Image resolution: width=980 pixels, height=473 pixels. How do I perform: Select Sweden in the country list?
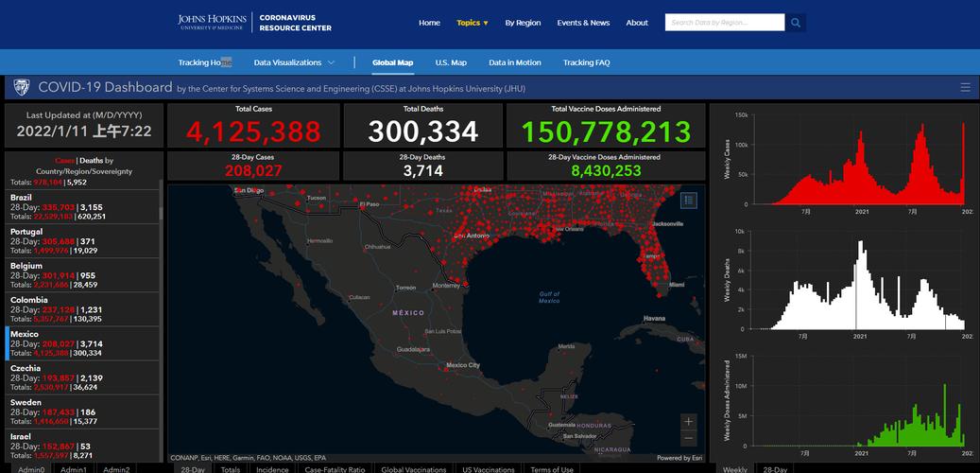click(x=84, y=412)
